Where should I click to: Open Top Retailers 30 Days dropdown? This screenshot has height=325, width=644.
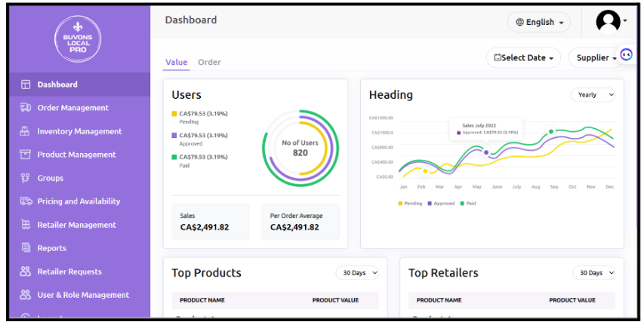point(594,273)
